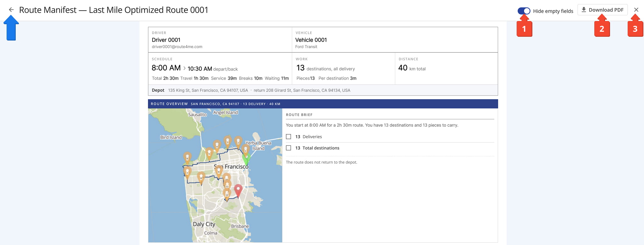Click the Yerba Buena Island map label
This screenshot has width=644, height=245.
258,145
